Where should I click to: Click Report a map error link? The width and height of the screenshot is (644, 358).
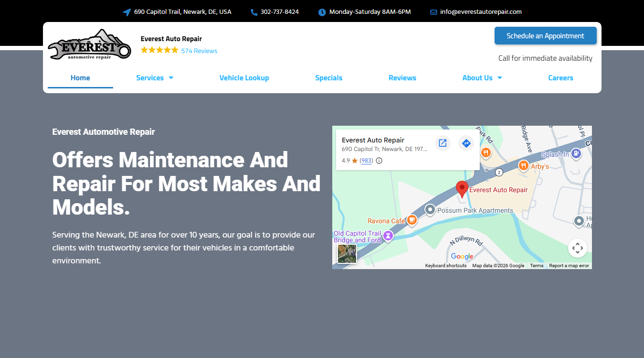tap(569, 266)
